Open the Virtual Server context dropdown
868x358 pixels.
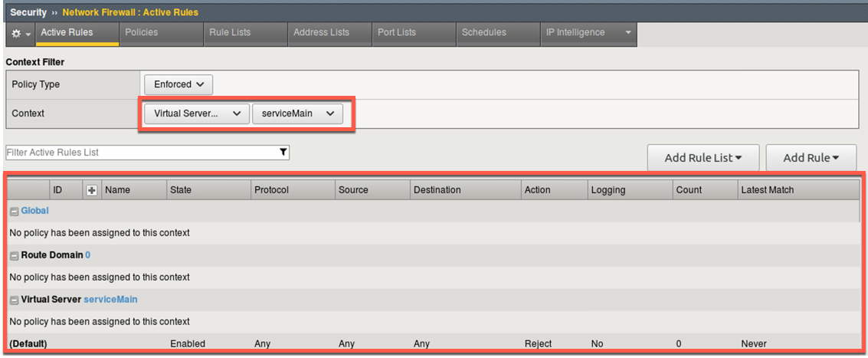click(x=197, y=113)
